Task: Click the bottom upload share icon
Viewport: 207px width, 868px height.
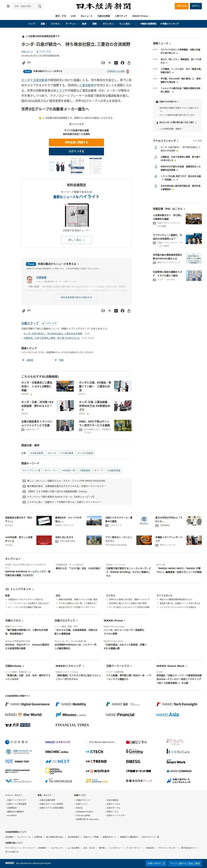Action: tap(129, 311)
